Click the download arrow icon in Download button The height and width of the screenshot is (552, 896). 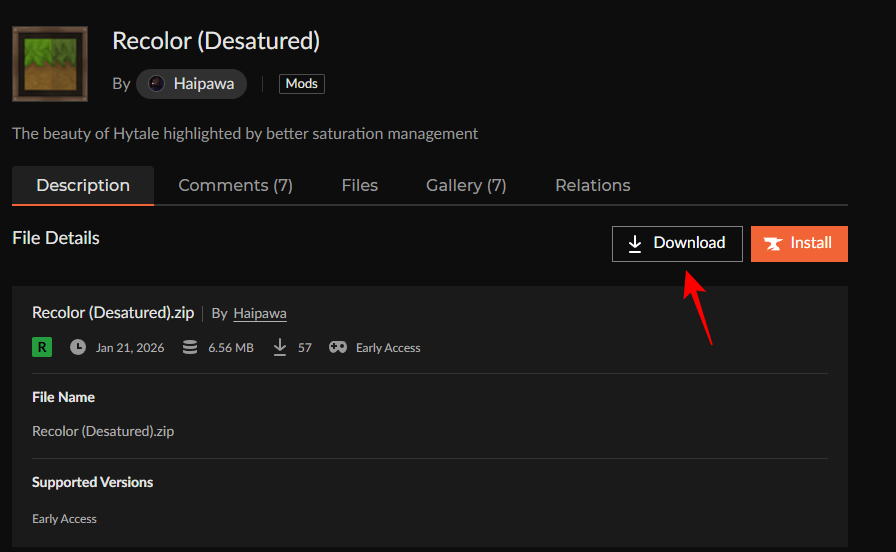pos(635,244)
